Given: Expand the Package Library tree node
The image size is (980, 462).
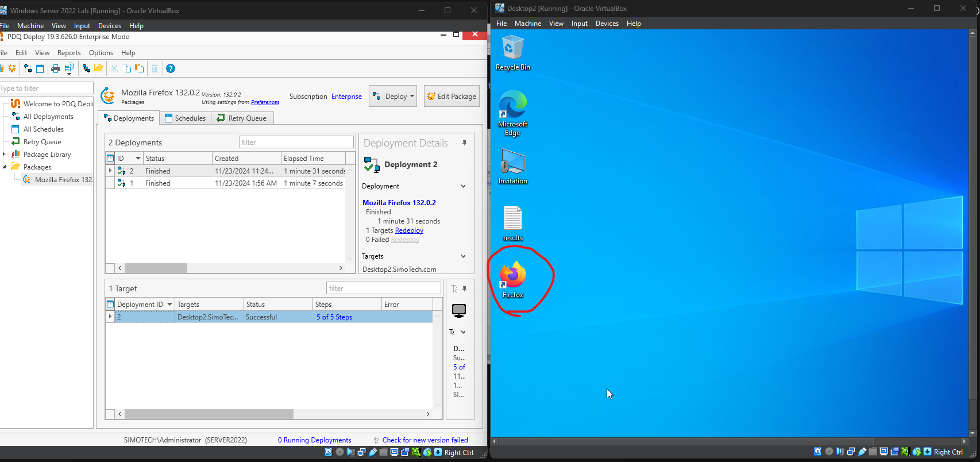Looking at the screenshot, I should (x=4, y=154).
